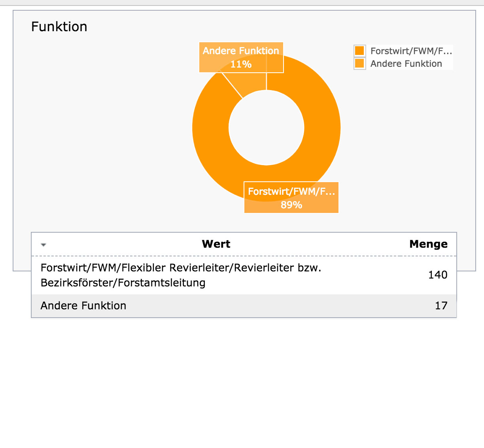Select the Andere Funktion table row
Viewport: 484px width, 448px height.
pos(244,306)
